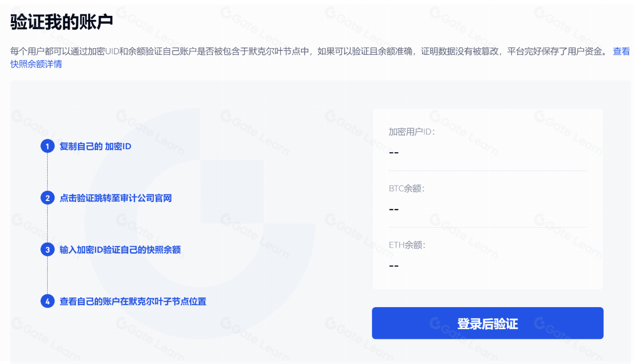634x364 pixels.
Task: Select the 查看自己的账户在默克尔叶子节点位置 step
Action: coord(133,301)
